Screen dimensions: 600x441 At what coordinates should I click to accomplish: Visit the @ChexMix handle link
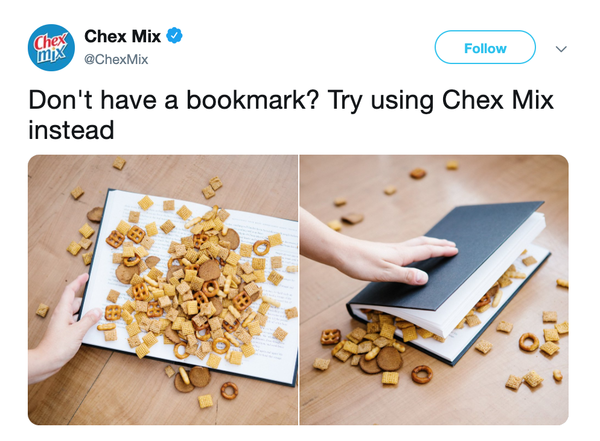[x=116, y=60]
